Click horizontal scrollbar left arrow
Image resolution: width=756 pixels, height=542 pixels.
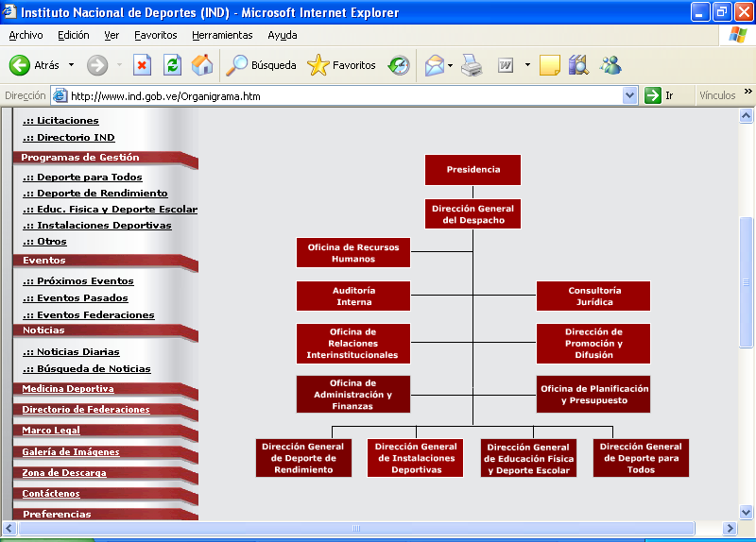(9, 528)
